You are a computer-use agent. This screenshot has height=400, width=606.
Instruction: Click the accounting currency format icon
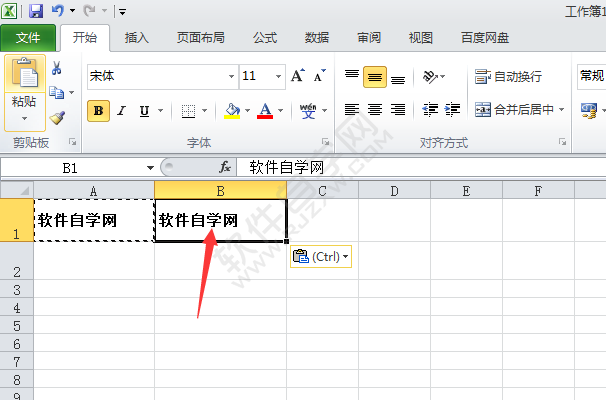click(x=589, y=111)
